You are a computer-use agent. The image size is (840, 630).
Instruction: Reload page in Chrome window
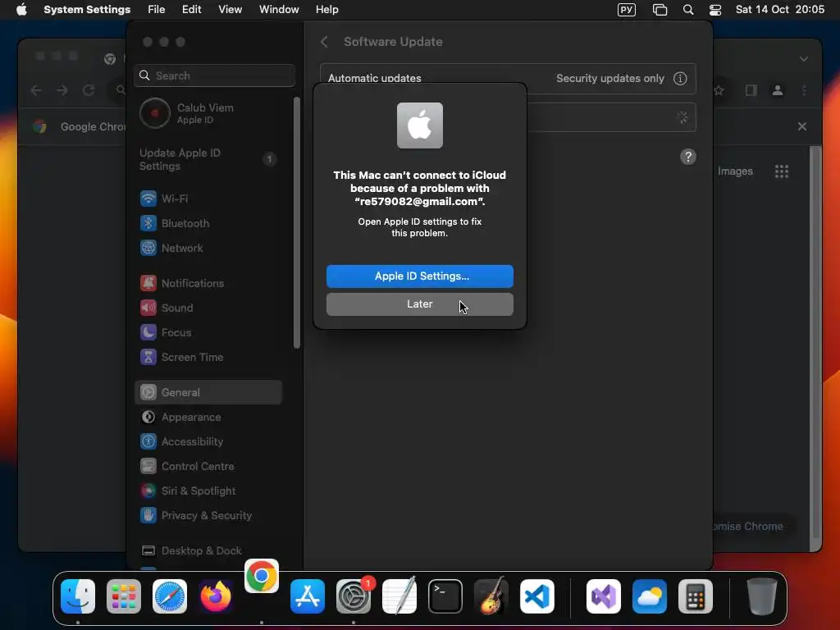[x=89, y=90]
